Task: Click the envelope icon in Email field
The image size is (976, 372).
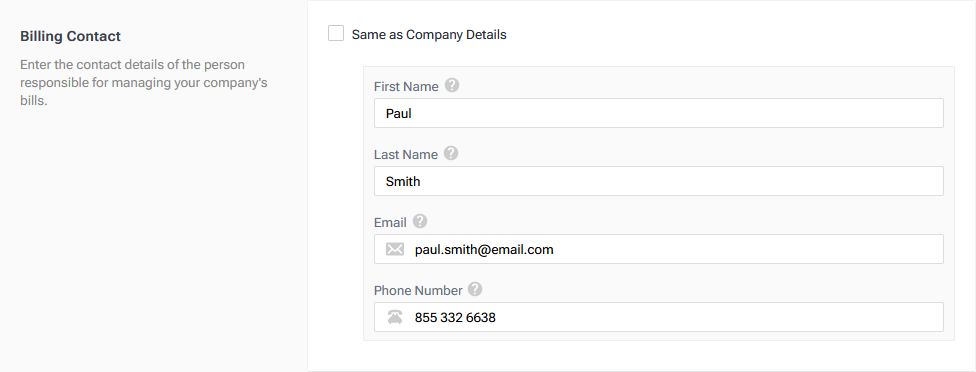Action: click(x=395, y=249)
